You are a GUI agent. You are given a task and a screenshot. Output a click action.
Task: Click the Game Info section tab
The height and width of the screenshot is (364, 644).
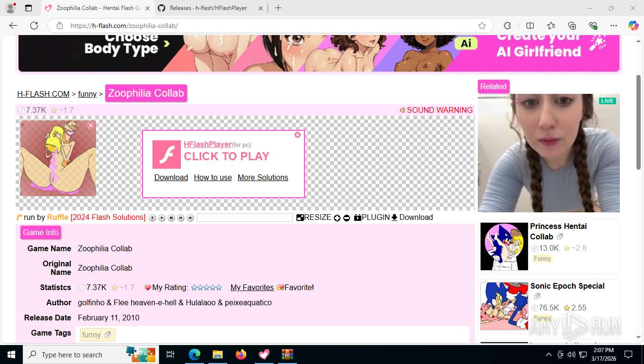tap(41, 232)
